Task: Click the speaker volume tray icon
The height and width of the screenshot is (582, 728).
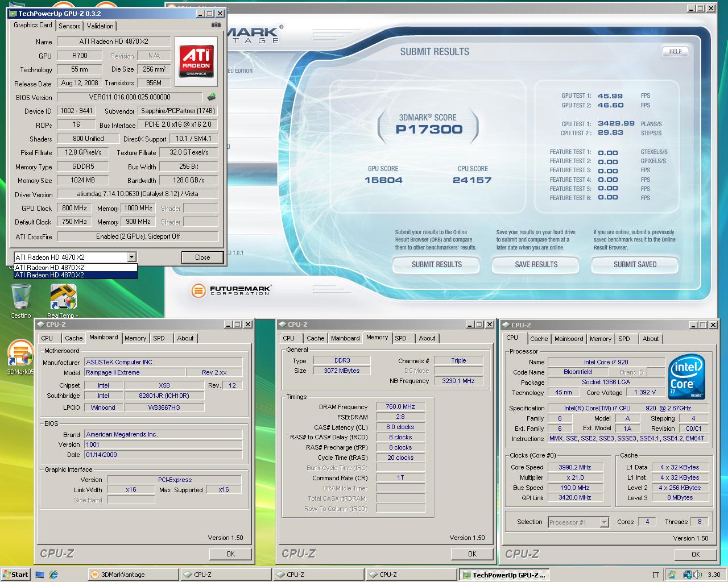Action: coord(697,575)
